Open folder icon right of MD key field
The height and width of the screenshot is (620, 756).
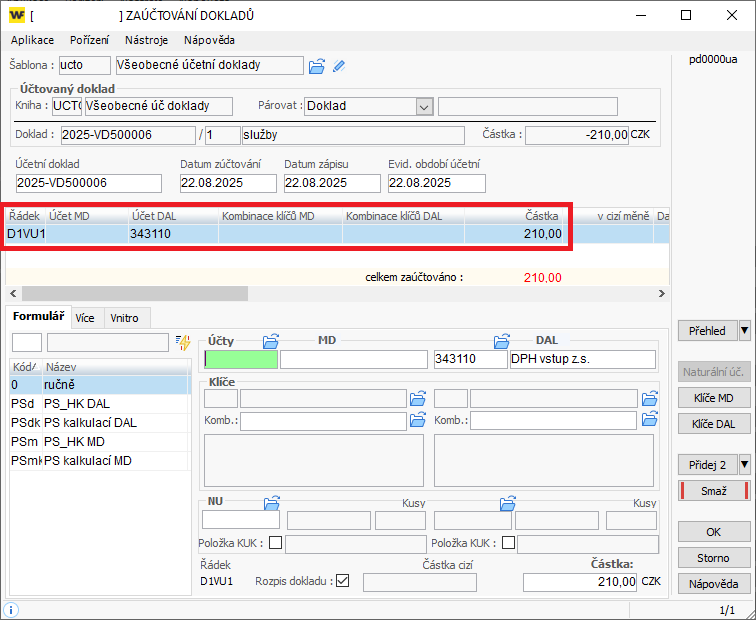click(418, 399)
